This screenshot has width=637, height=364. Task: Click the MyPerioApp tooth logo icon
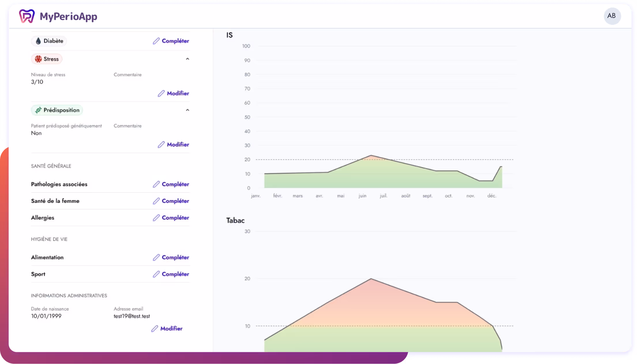point(27,16)
